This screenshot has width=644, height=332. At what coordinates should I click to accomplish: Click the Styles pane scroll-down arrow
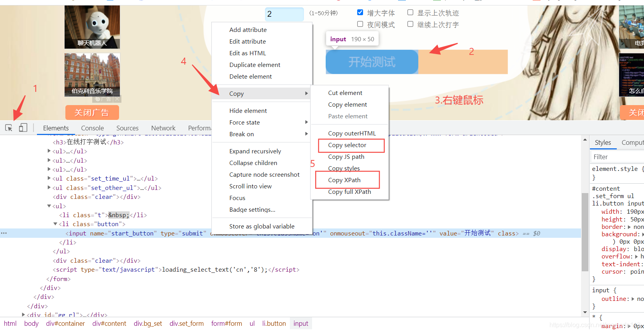[x=585, y=313]
